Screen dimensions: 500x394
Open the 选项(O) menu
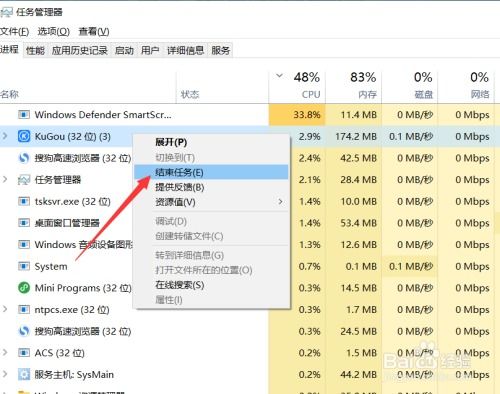coord(53,31)
